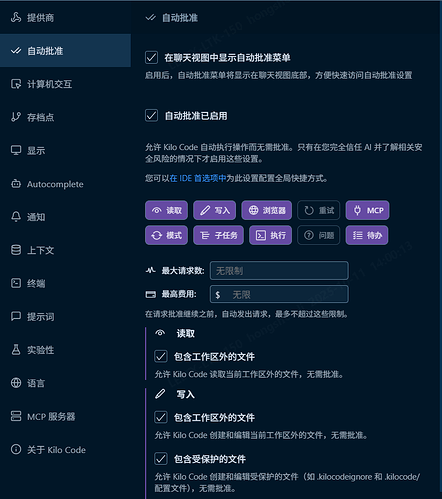Image resolution: width=442 pixels, height=499 pixels.
Task: Click the 提示词 chat bubble icon
Action: (x=16, y=316)
